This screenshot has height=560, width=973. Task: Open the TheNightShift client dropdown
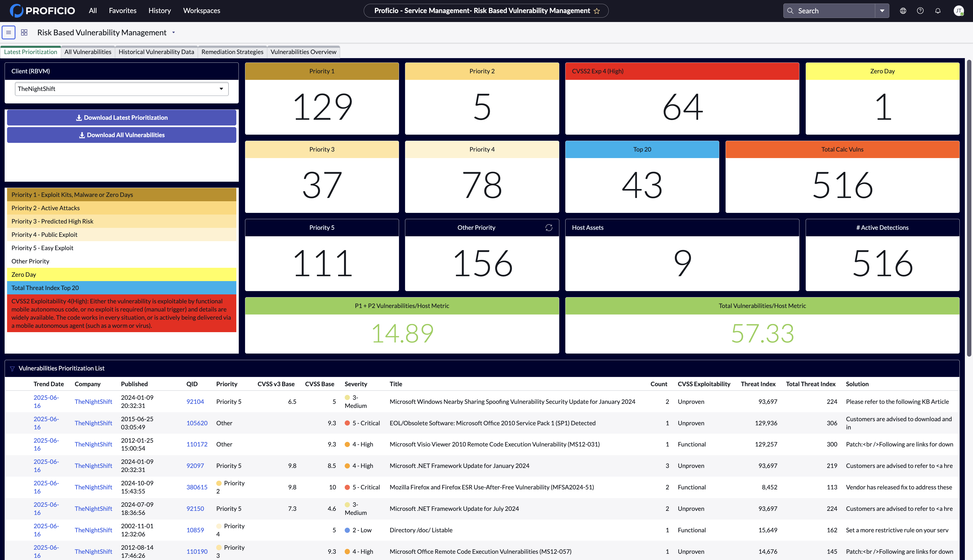(121, 89)
